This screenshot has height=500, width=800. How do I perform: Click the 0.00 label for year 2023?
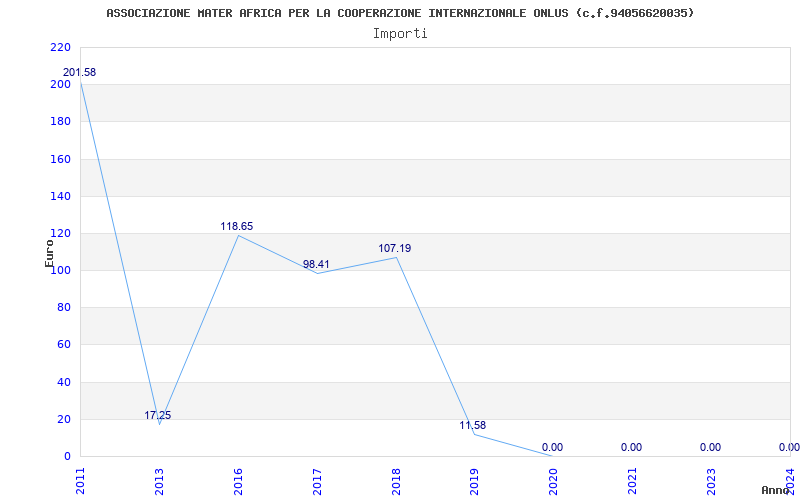711,447
